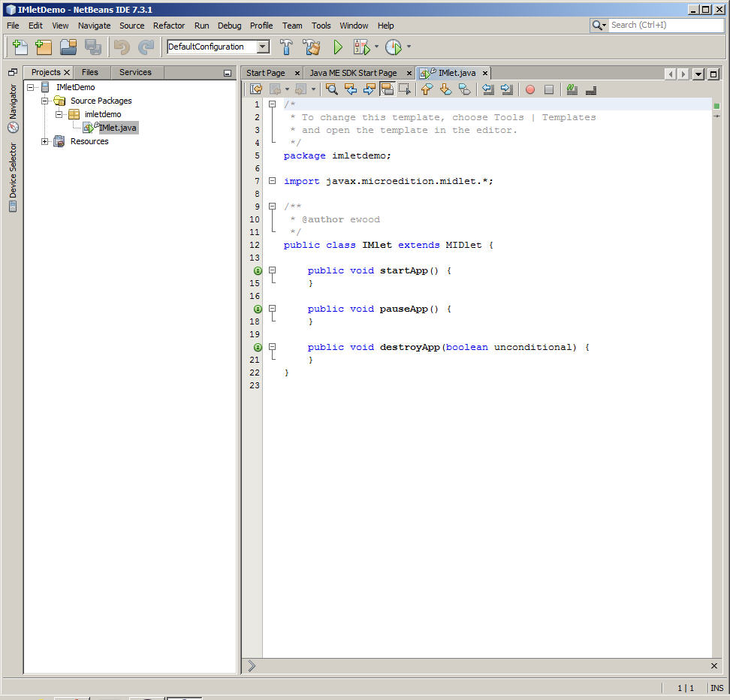Click the Build Project hammer icon
Image resolution: width=730 pixels, height=700 pixels.
[286, 47]
